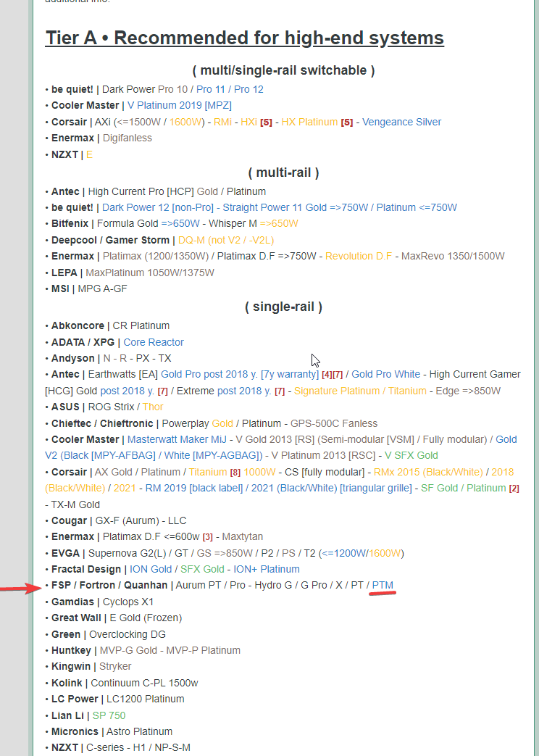This screenshot has height=756, width=539.
Task: Click 'Continuum C-PL 1500w' Kolink text
Action: 145,684
